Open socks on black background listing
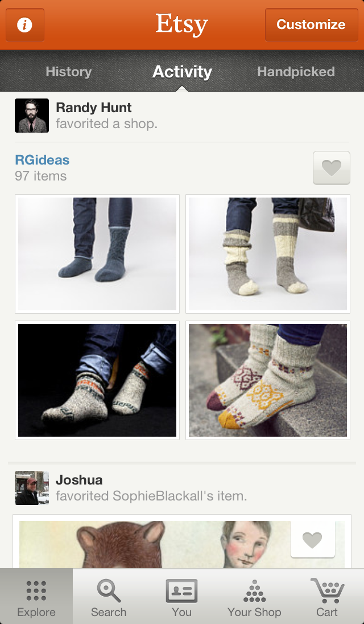This screenshot has height=624, width=364. coord(97,380)
